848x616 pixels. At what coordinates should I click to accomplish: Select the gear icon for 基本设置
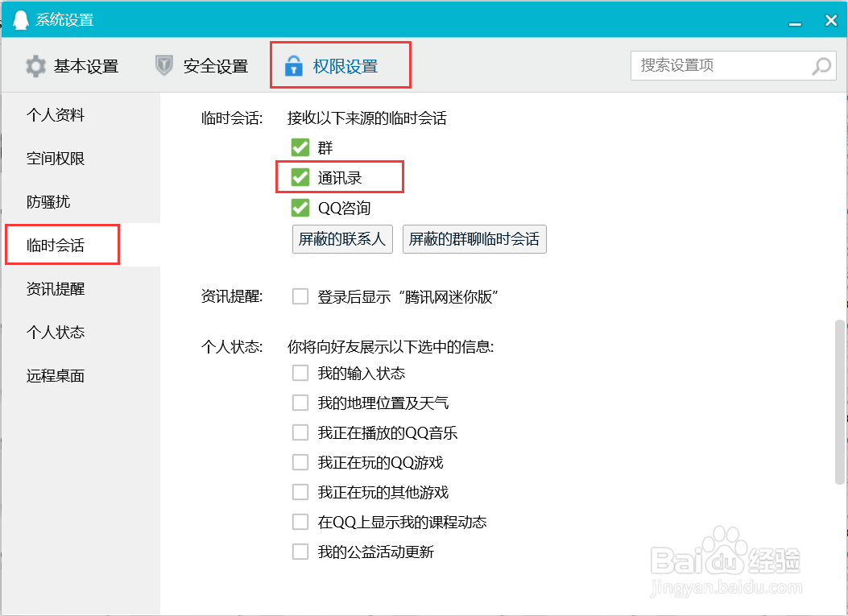click(35, 66)
